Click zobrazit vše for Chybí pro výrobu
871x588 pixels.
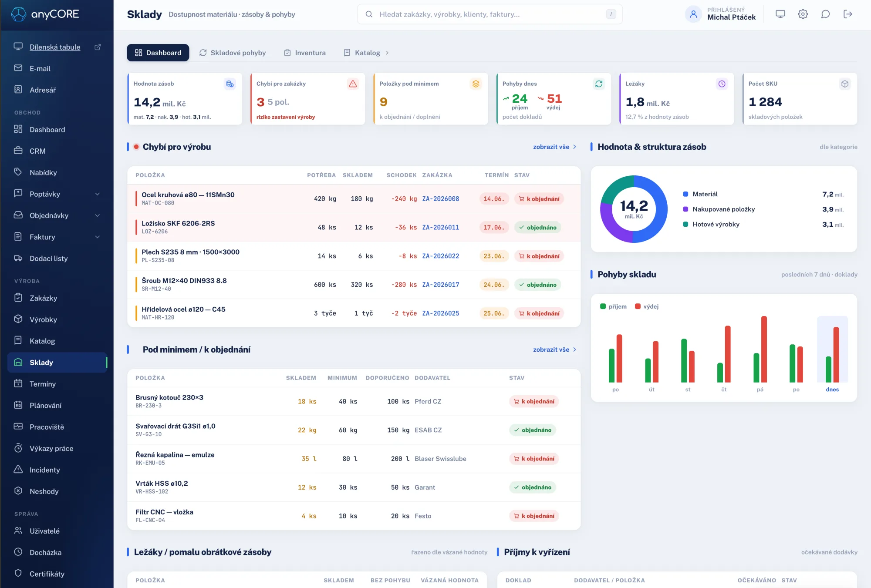555,147
